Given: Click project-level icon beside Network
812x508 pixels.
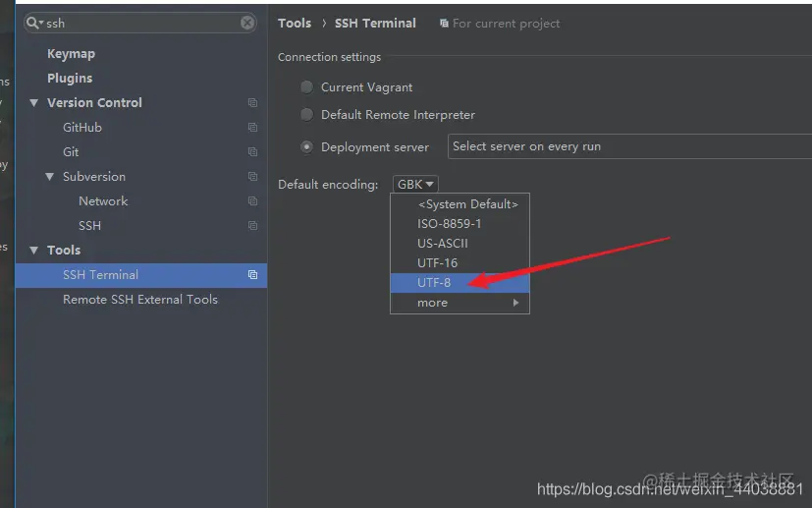Looking at the screenshot, I should click(x=252, y=201).
